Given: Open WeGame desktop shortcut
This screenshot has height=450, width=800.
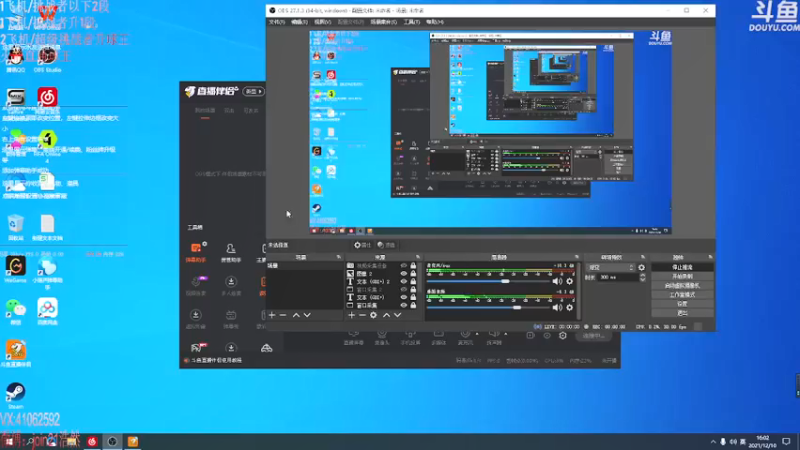Looking at the screenshot, I should pyautogui.click(x=15, y=269).
